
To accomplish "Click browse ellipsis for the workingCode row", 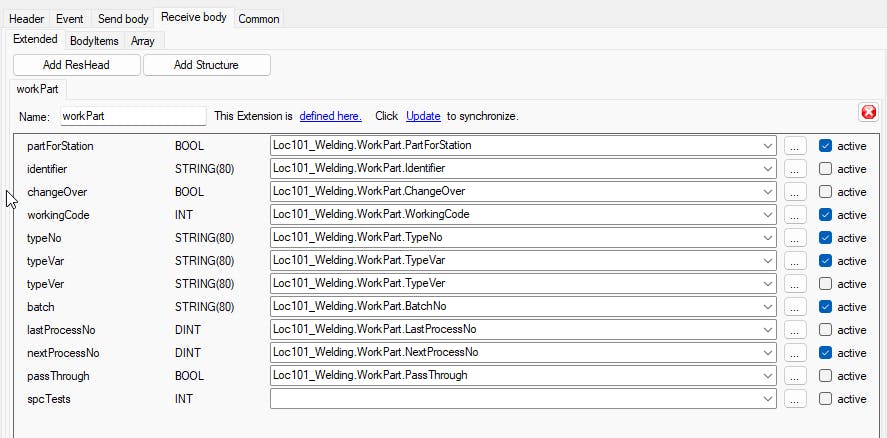I will 795,215.
